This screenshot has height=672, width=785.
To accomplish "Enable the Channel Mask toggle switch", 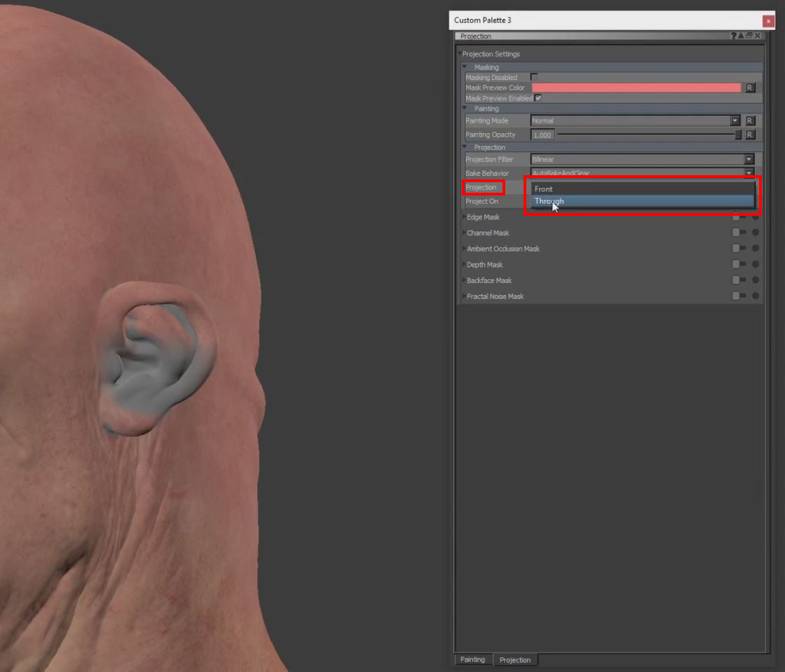I will [x=739, y=233].
